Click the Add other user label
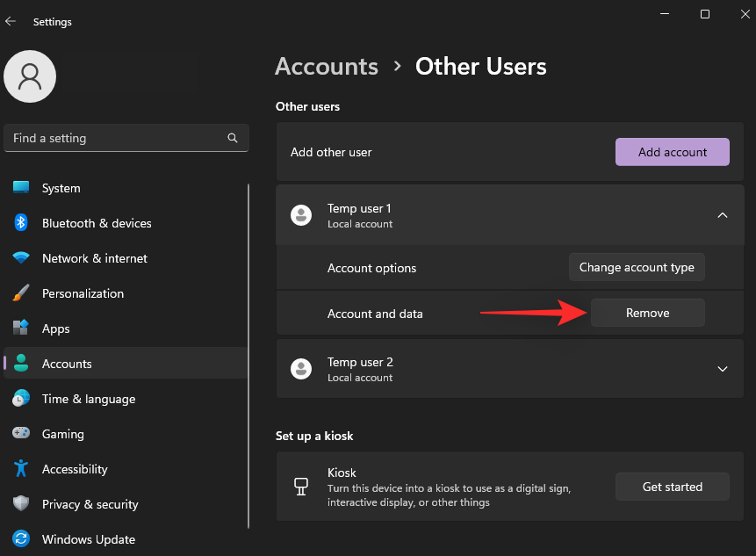Viewport: 756px width, 556px height. click(331, 152)
